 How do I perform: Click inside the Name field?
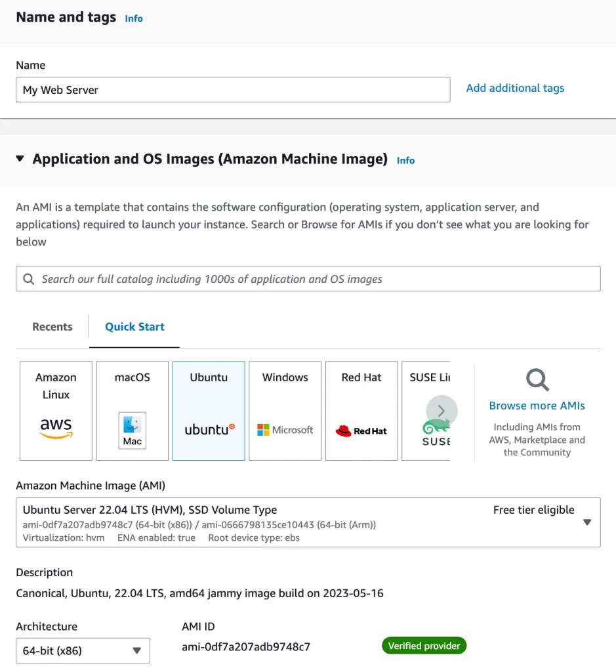click(x=232, y=89)
